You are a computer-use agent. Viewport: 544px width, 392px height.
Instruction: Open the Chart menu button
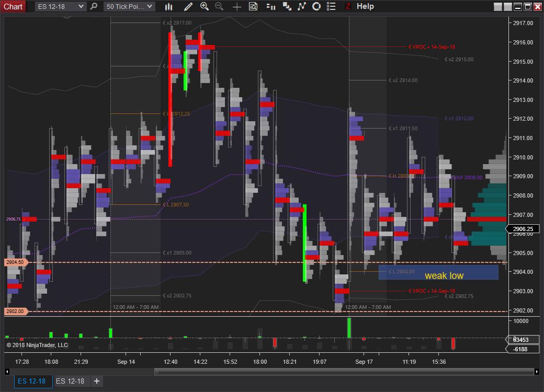pos(13,7)
